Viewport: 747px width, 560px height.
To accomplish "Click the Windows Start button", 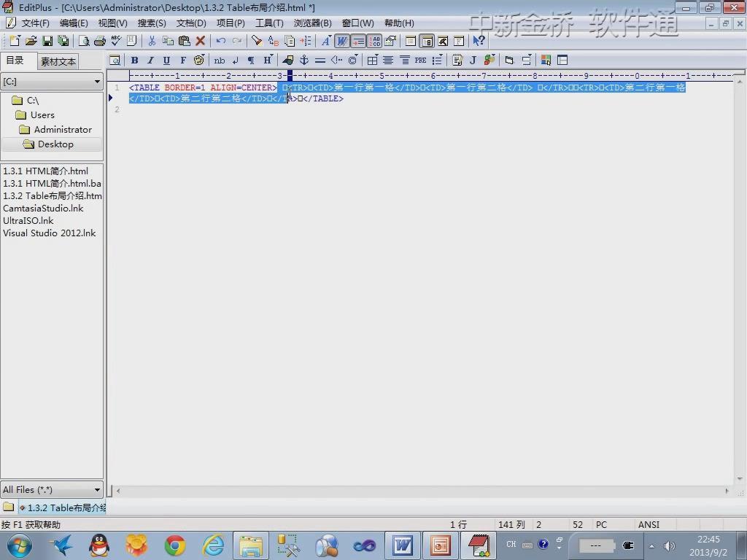I will 20,545.
